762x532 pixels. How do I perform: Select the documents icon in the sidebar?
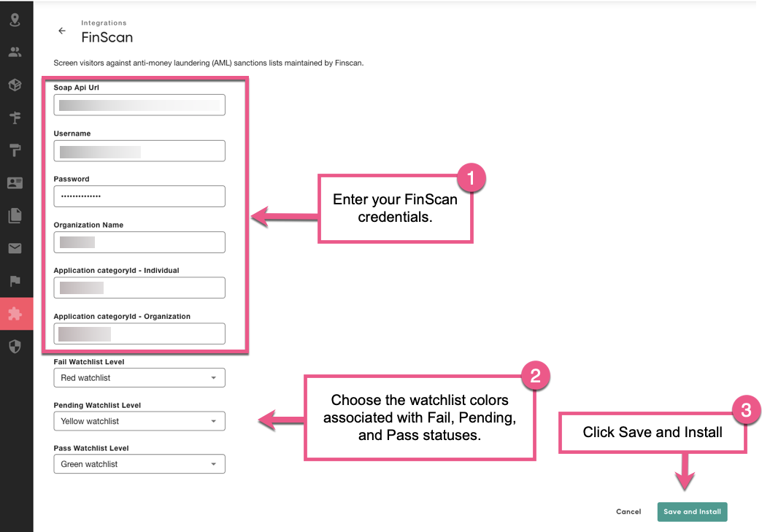click(x=15, y=215)
